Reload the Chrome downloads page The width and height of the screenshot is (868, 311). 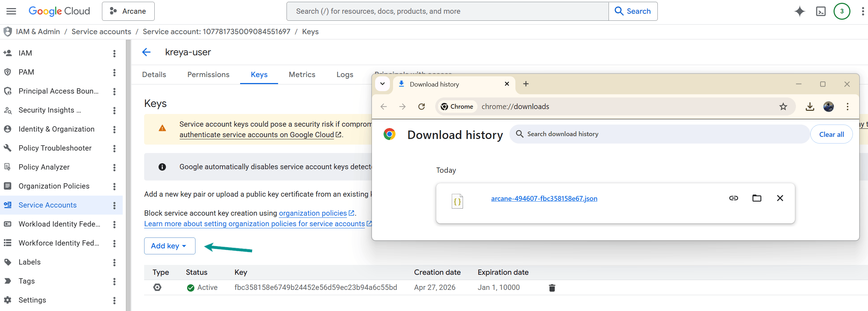tap(422, 107)
